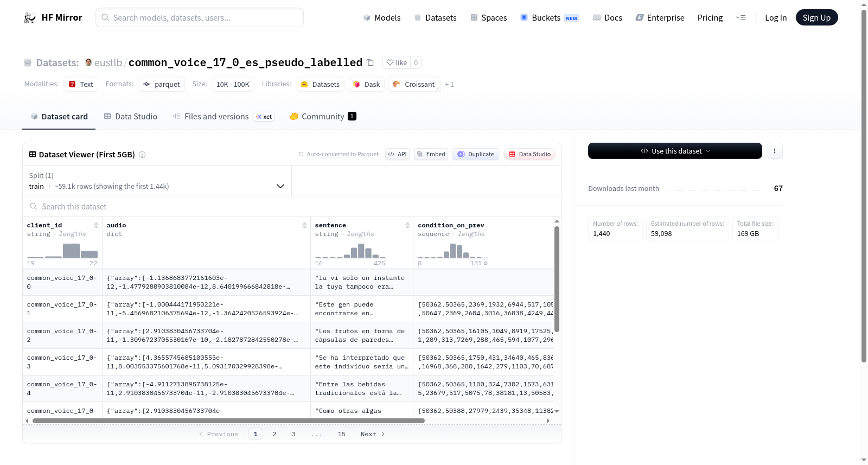This screenshot has width=868, height=465.
Task: Click the Dask library tag
Action: pos(366,84)
